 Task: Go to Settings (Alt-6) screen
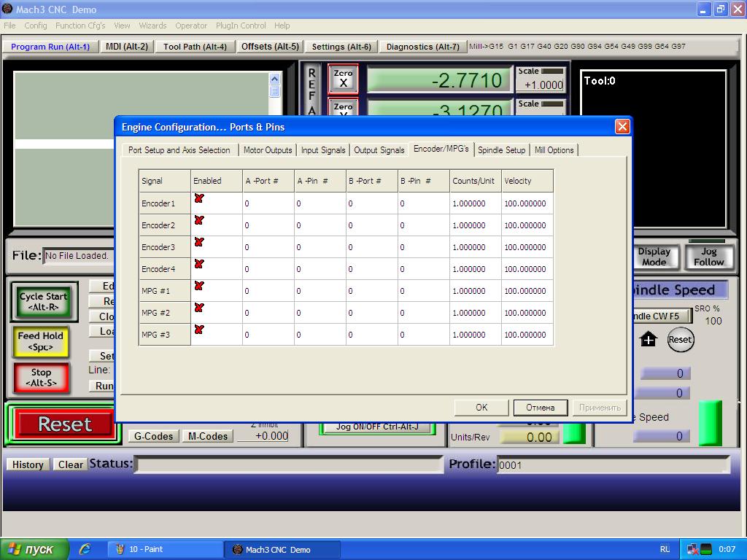coord(341,47)
